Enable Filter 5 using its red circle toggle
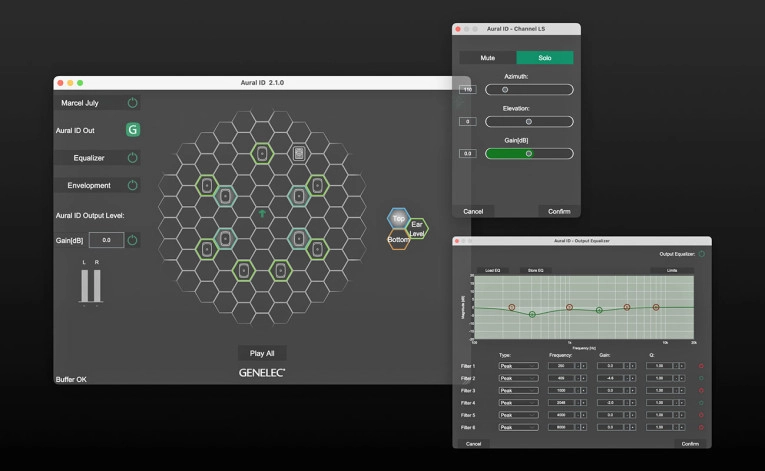765x471 pixels. pyautogui.click(x=701, y=415)
